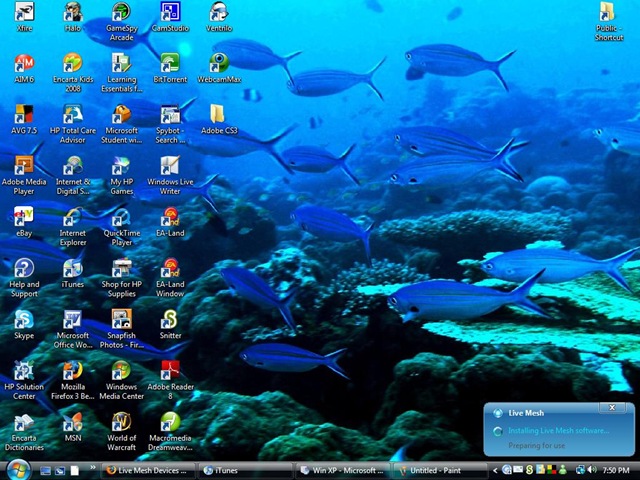Launch BitTorrent from desktop
640x480 pixels.
click(170, 69)
